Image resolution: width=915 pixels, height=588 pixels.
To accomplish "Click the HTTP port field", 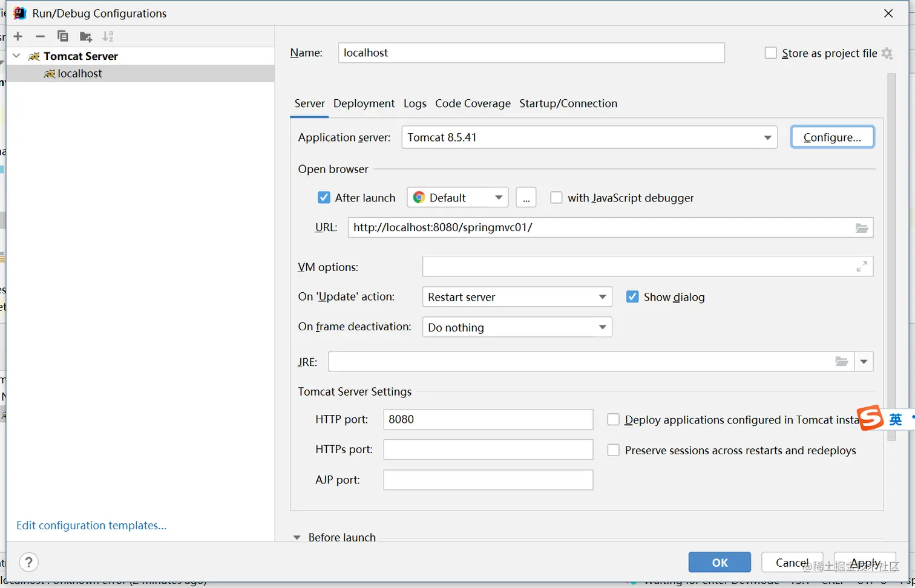I will (x=488, y=419).
